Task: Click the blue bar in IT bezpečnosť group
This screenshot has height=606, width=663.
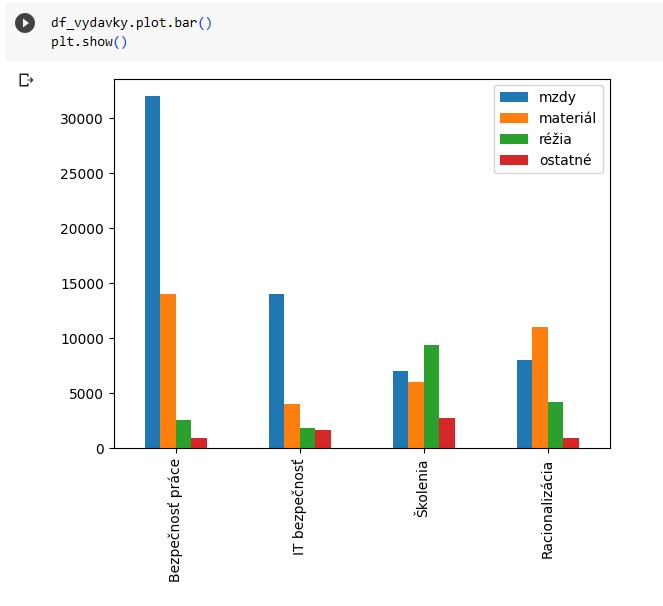Action: click(276, 371)
